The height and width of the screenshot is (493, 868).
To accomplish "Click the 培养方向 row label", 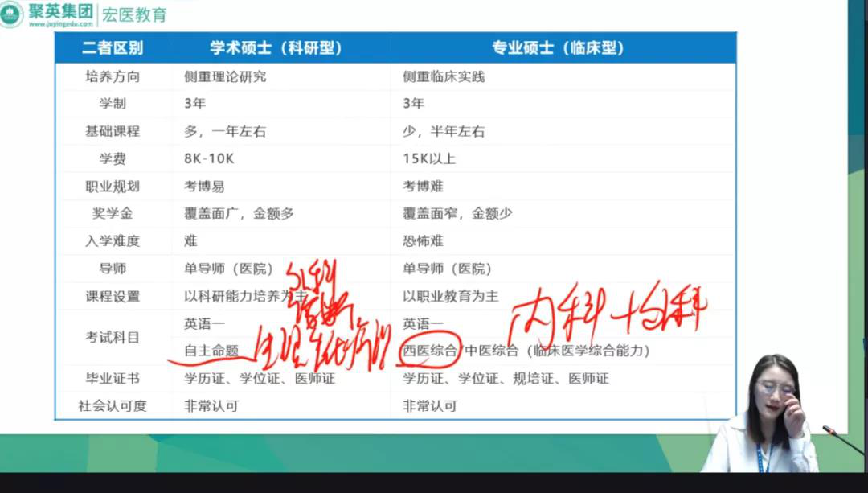I will 113,76.
